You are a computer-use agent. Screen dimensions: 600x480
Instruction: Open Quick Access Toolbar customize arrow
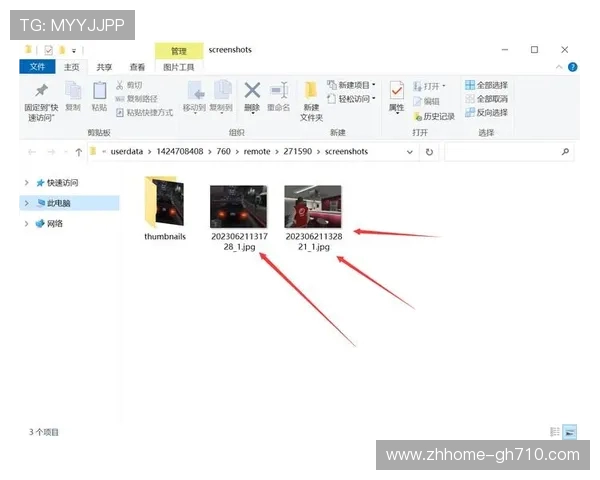click(x=74, y=51)
